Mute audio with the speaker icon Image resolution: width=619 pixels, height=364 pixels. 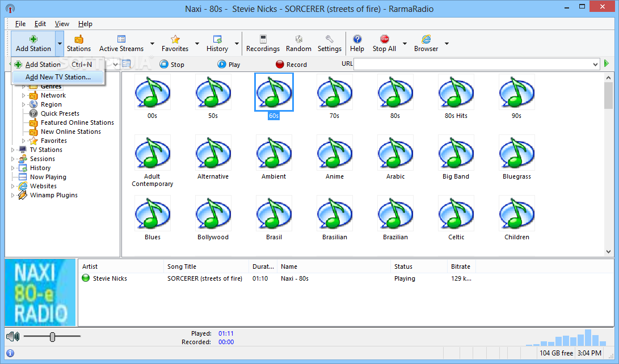tap(12, 336)
